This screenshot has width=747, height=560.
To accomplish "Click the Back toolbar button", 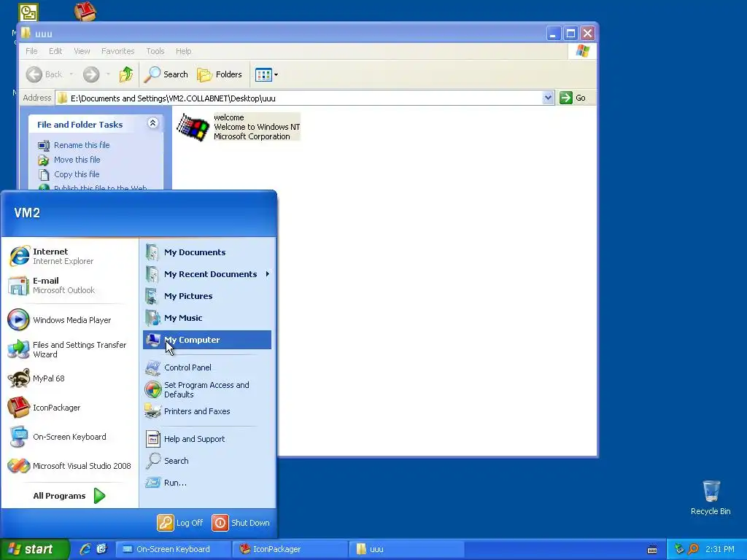I will (44, 74).
